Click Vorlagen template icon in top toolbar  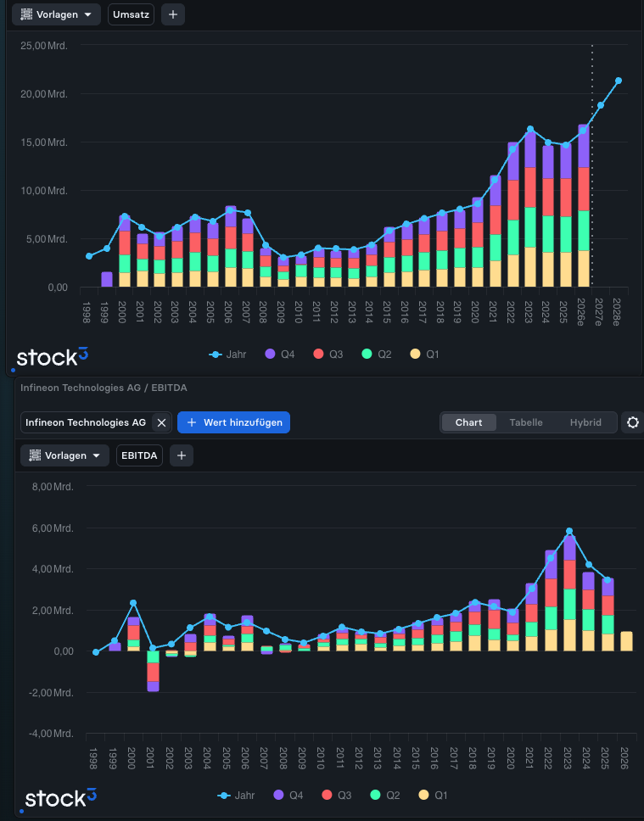pyautogui.click(x=26, y=14)
